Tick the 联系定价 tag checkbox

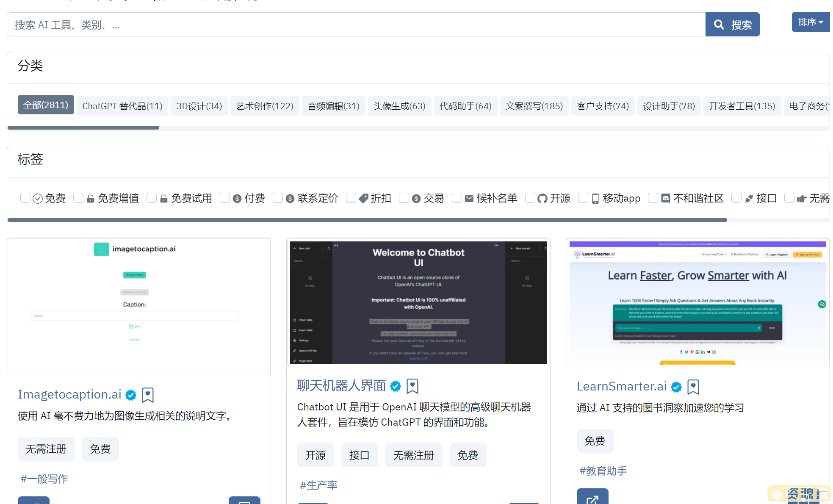(x=278, y=198)
